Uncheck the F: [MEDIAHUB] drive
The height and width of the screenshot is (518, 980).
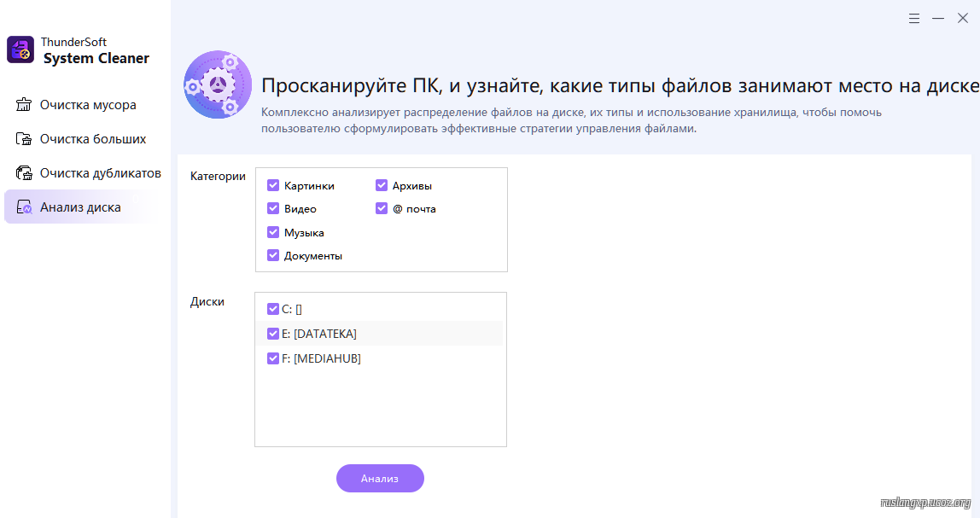click(x=273, y=358)
